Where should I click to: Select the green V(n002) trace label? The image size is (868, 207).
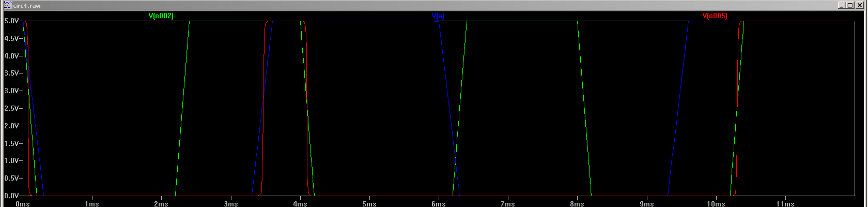[x=161, y=16]
